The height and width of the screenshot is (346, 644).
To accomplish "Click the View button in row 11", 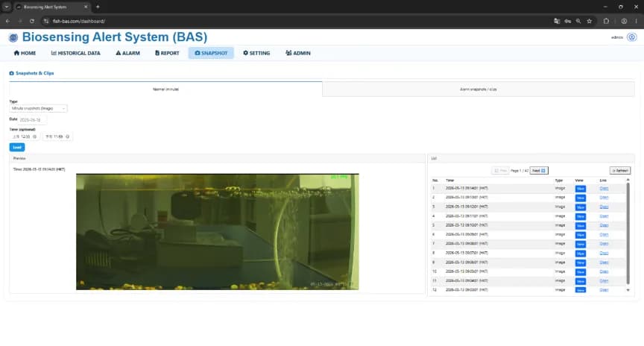I will point(581,281).
